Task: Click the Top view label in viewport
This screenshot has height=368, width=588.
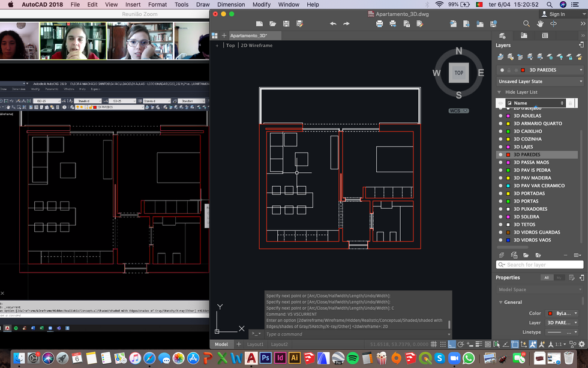Action: point(230,46)
